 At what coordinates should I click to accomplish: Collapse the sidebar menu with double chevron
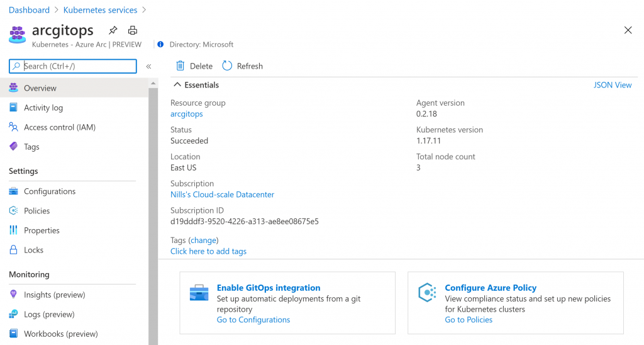pos(148,66)
